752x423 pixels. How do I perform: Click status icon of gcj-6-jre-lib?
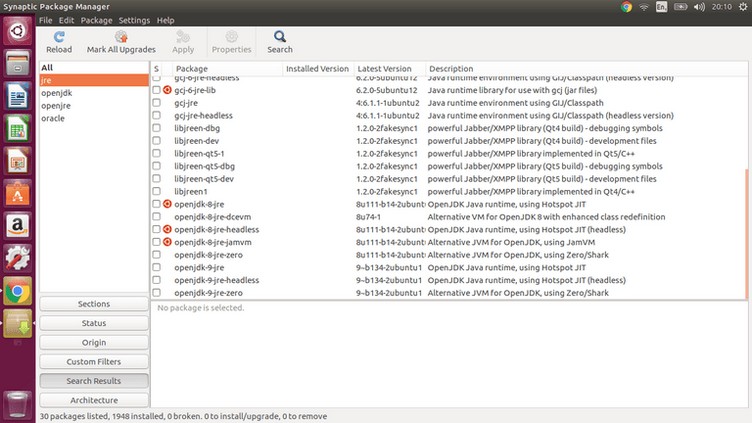(x=167, y=90)
